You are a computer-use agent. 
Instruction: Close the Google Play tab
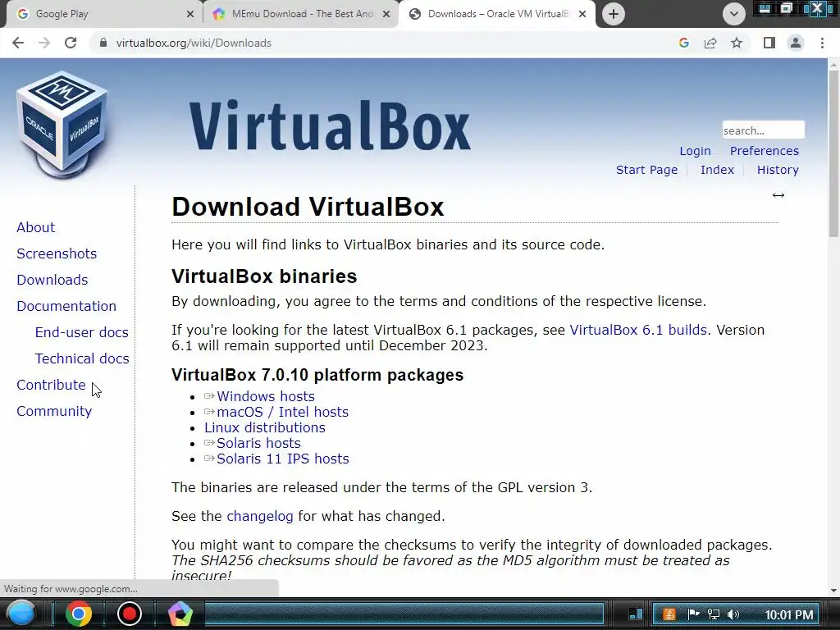(x=190, y=14)
